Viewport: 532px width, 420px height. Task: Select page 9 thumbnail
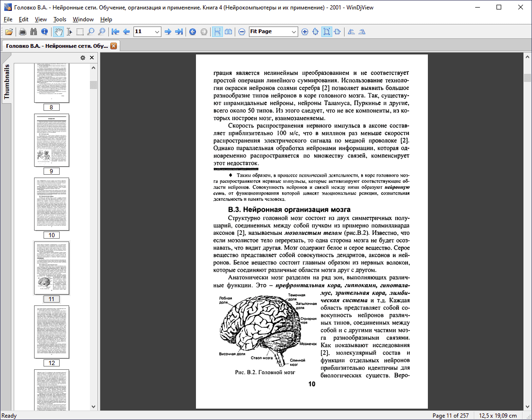tap(52, 140)
